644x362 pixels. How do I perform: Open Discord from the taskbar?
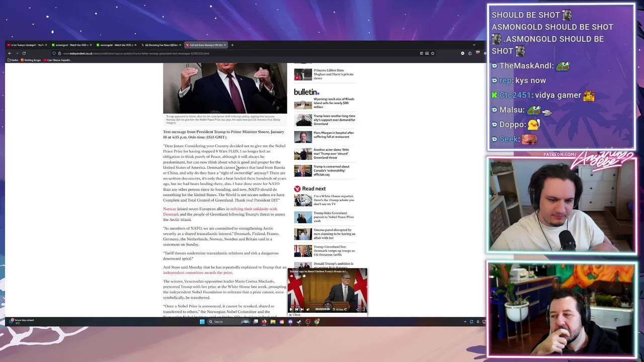[290, 321]
